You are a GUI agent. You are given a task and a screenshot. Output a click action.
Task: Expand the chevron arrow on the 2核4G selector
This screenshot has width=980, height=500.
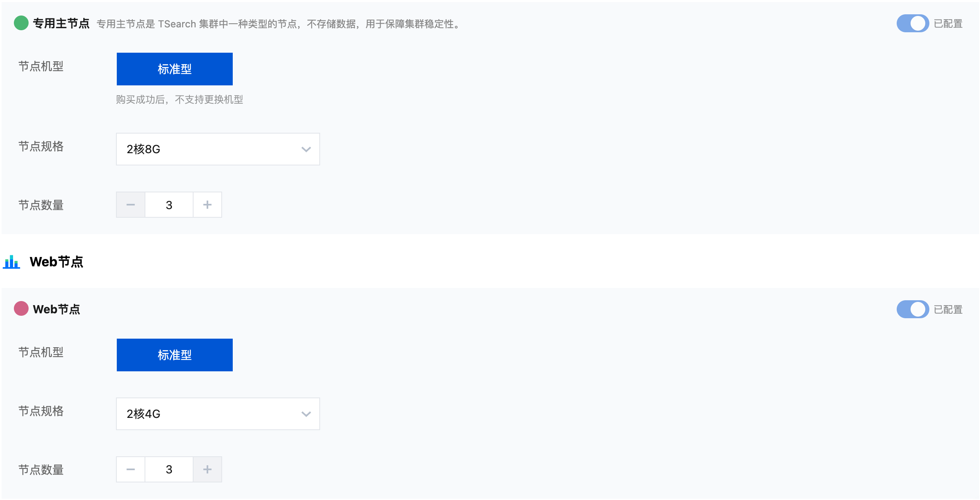pos(306,414)
